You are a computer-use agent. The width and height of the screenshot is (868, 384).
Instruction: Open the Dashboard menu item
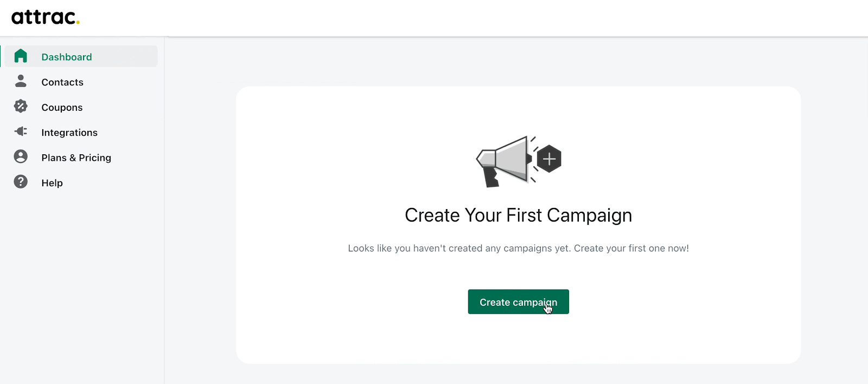(x=66, y=56)
